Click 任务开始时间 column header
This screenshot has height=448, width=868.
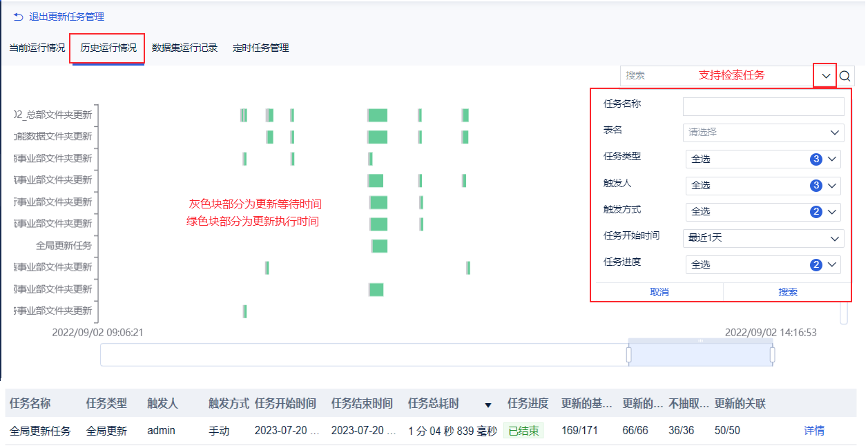tap(285, 404)
